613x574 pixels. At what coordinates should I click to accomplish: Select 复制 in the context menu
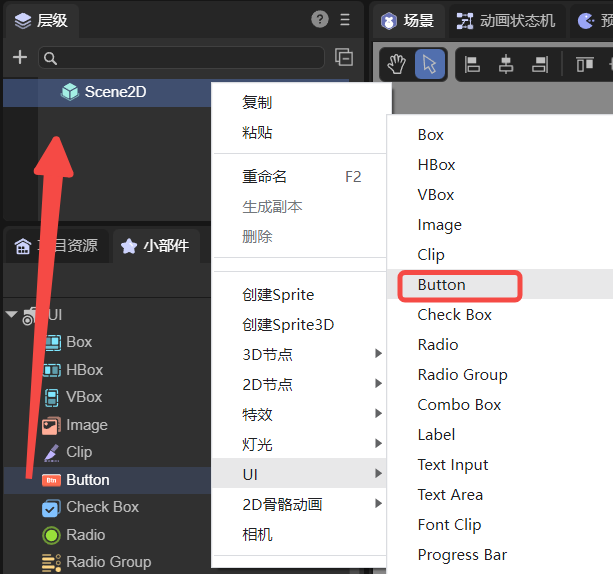pos(257,102)
